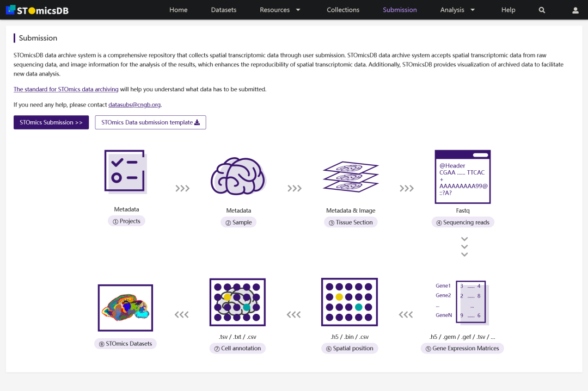This screenshot has height=391, width=588.
Task: Click the Resources menu label
Action: pos(274,10)
